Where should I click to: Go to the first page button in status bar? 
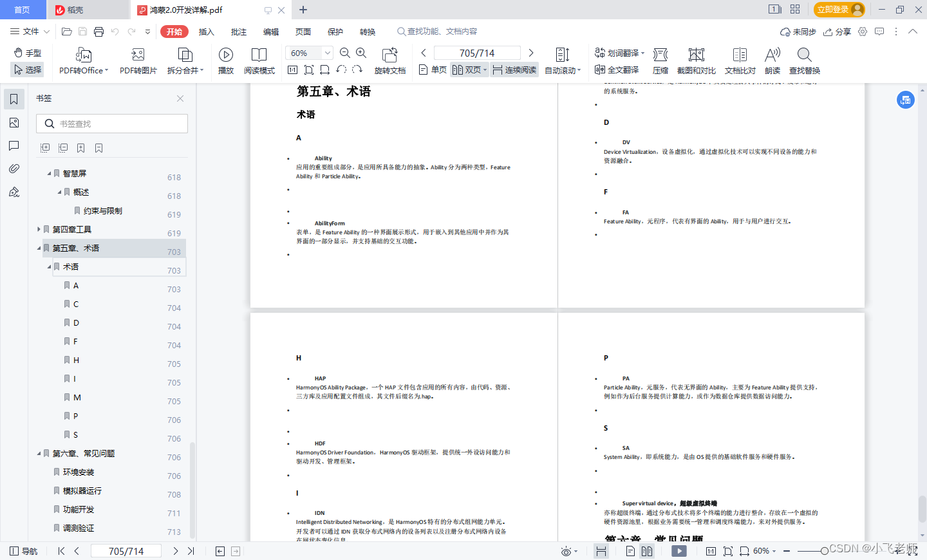click(x=61, y=551)
